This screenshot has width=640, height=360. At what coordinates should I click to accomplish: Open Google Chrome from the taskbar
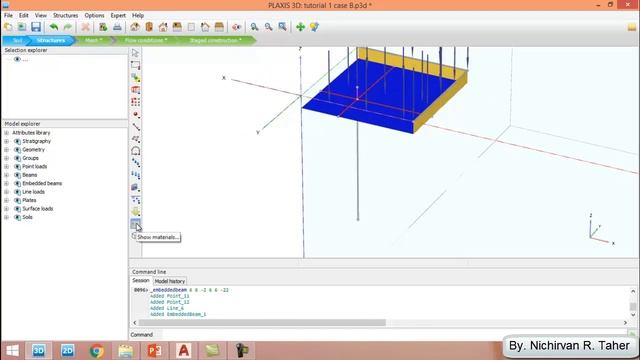pos(97,351)
